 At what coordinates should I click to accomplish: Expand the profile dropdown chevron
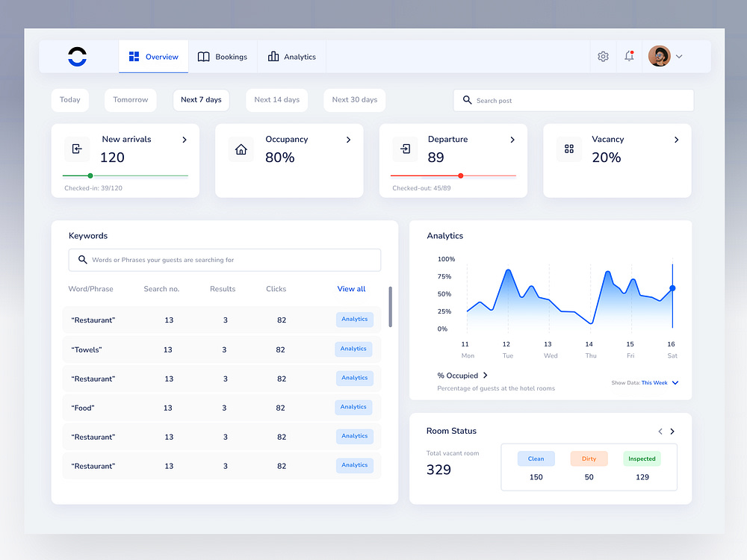(x=679, y=57)
